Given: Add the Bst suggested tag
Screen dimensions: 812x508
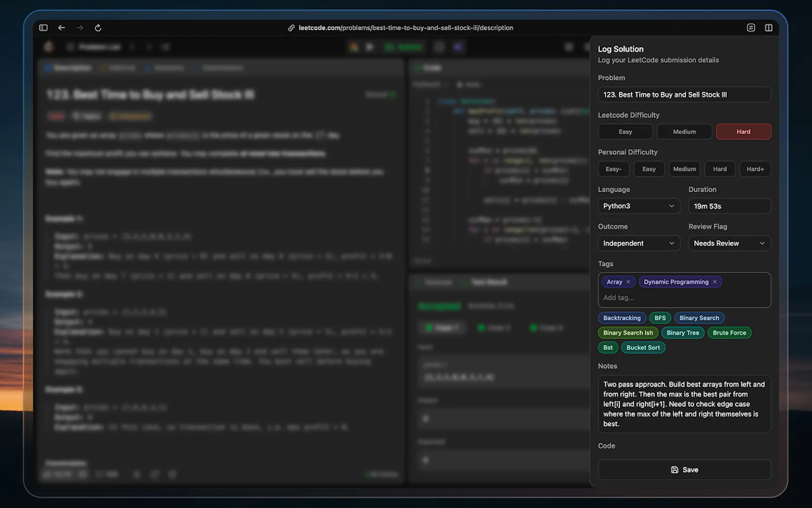Looking at the screenshot, I should [608, 347].
